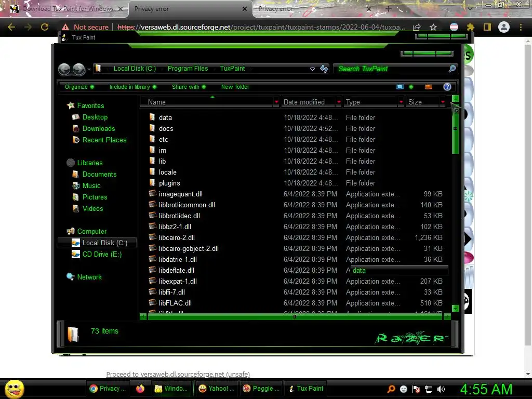Select imagequant.dll file icon
532x399 pixels.
pyautogui.click(x=152, y=194)
